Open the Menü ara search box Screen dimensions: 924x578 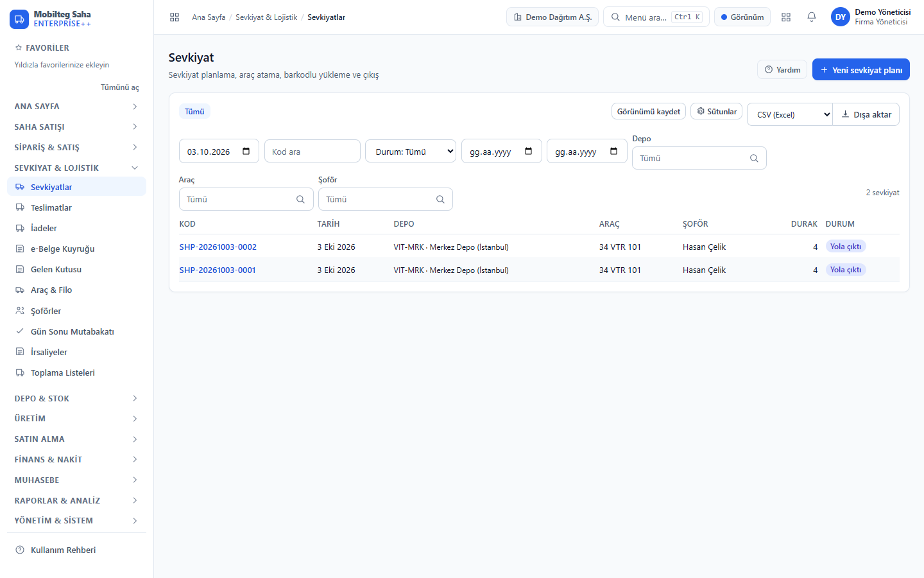point(656,17)
